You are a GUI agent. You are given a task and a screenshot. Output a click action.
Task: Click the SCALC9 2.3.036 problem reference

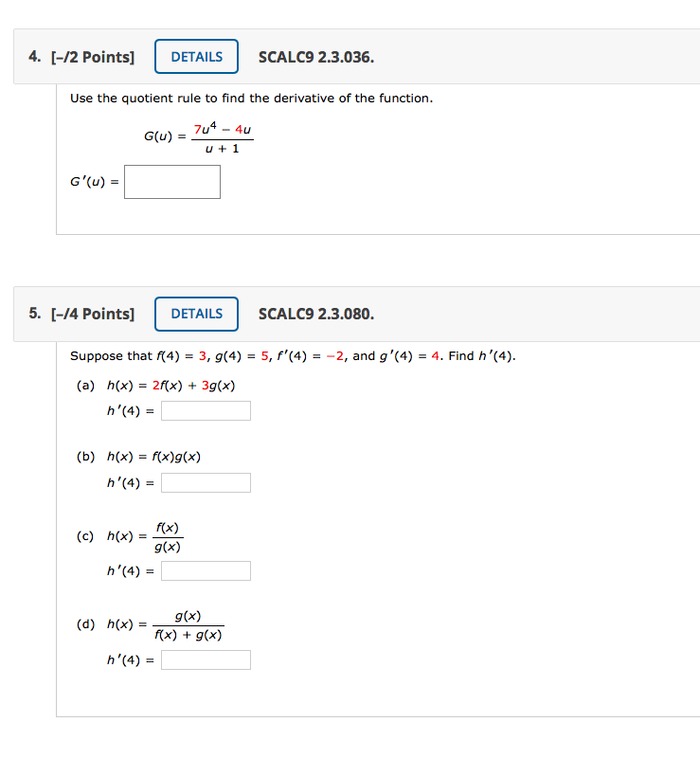coord(315,57)
